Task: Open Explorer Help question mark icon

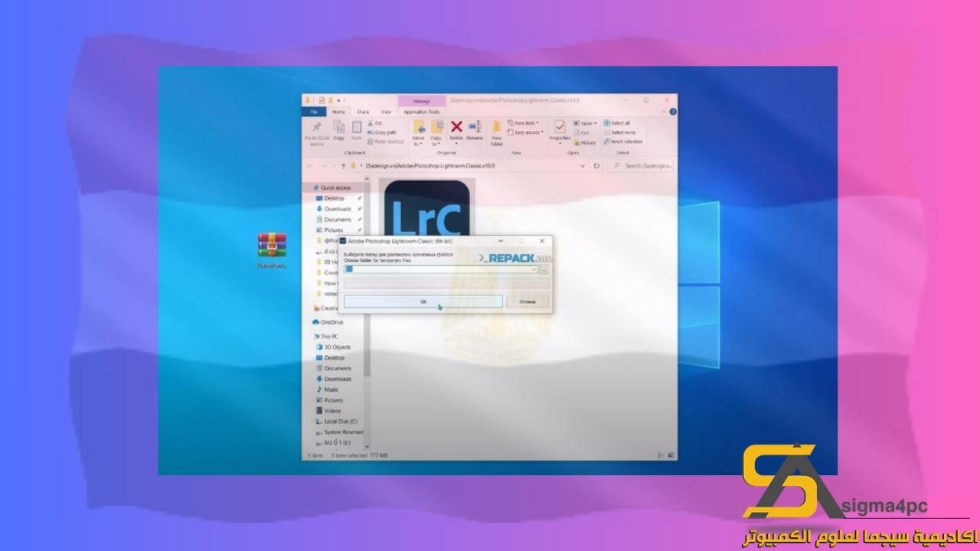Action: click(672, 112)
